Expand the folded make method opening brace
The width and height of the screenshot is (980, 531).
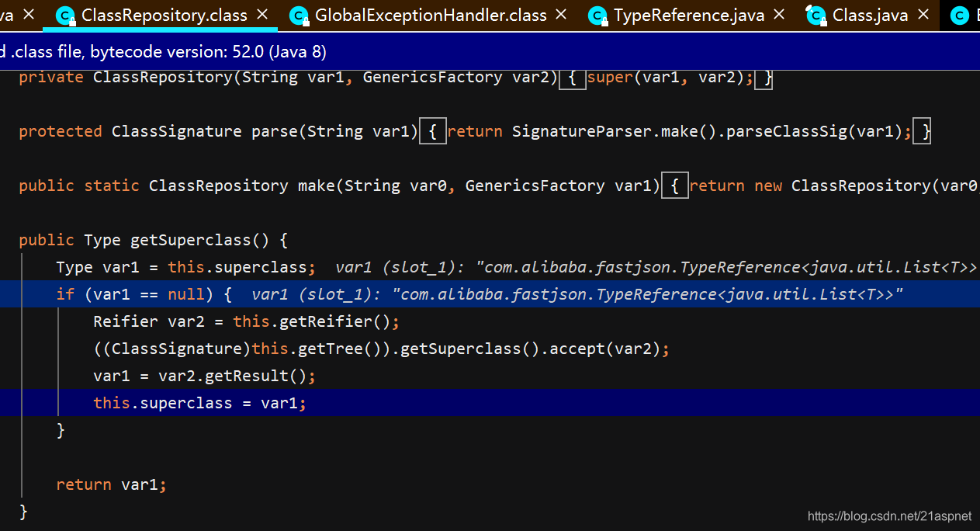[674, 186]
